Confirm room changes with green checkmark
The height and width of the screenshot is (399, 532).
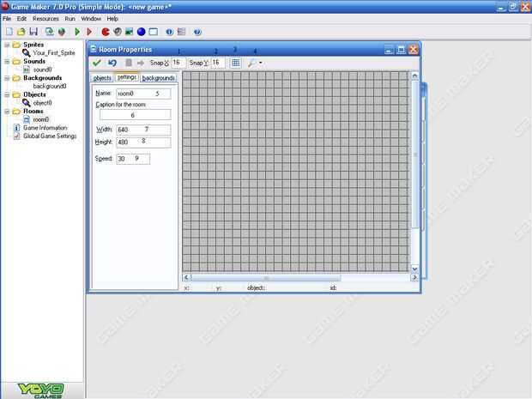97,63
